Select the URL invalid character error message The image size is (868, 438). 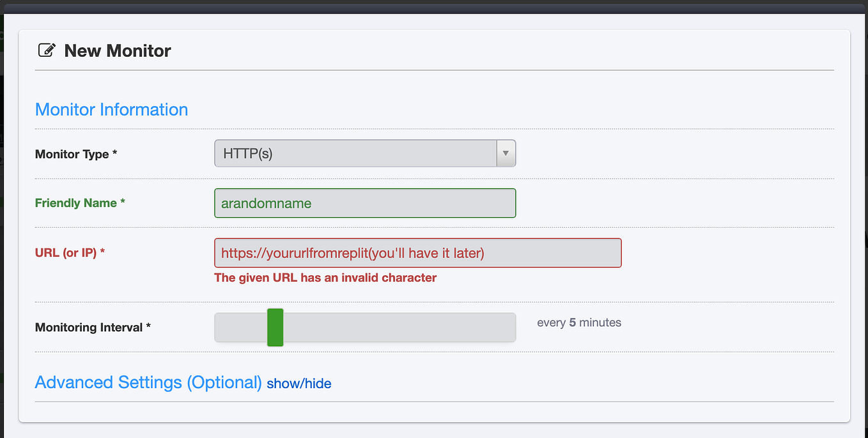tap(325, 277)
